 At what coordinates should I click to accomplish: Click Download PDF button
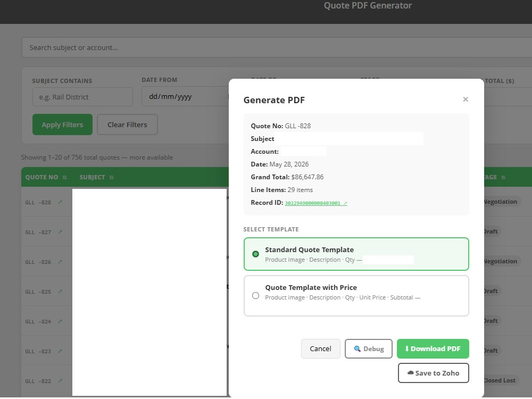coord(433,348)
